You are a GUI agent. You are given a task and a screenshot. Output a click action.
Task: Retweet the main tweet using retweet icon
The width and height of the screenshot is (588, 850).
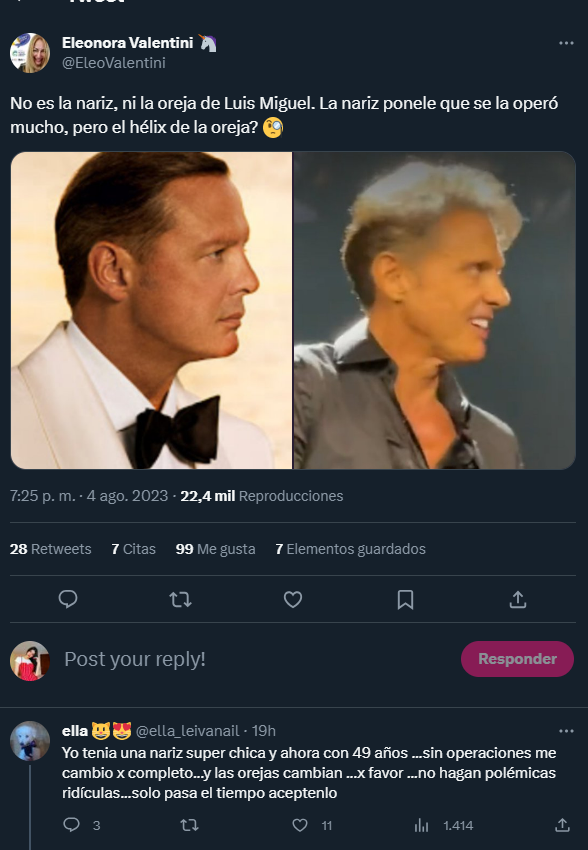pos(180,599)
